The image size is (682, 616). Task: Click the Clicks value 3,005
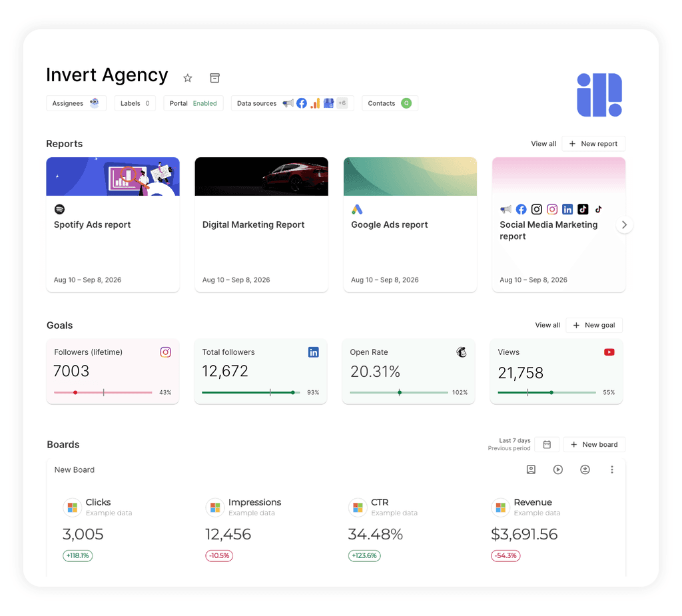tap(83, 534)
